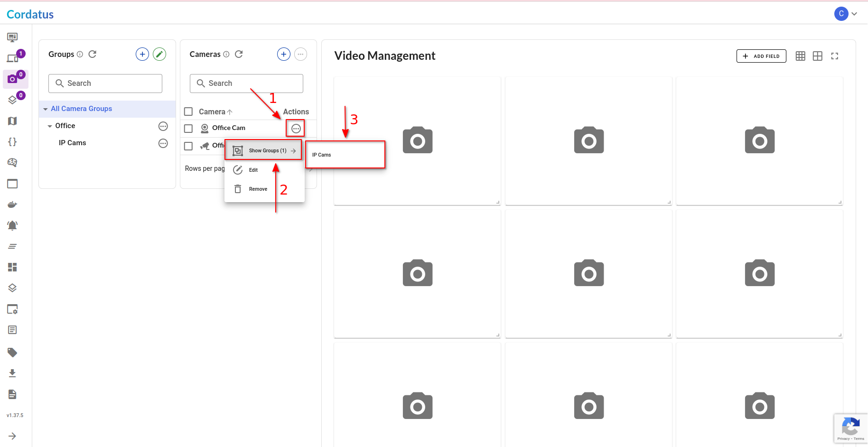Check the second camera row checkbox

(188, 146)
